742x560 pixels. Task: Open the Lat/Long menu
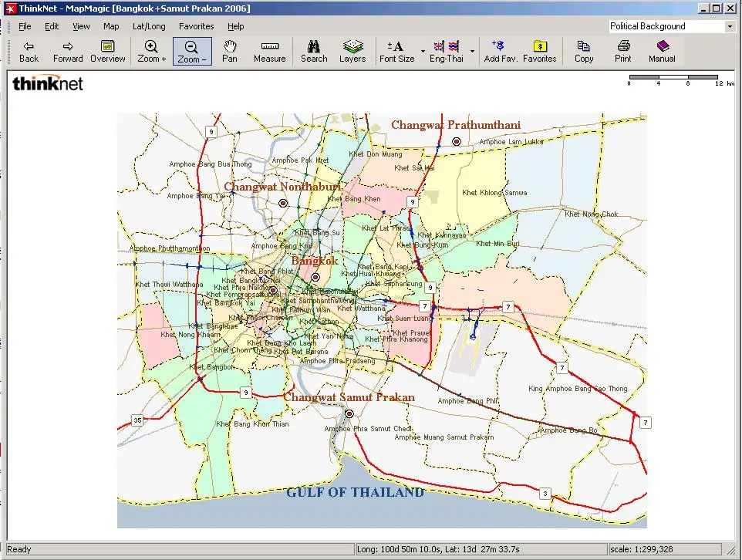point(149,26)
